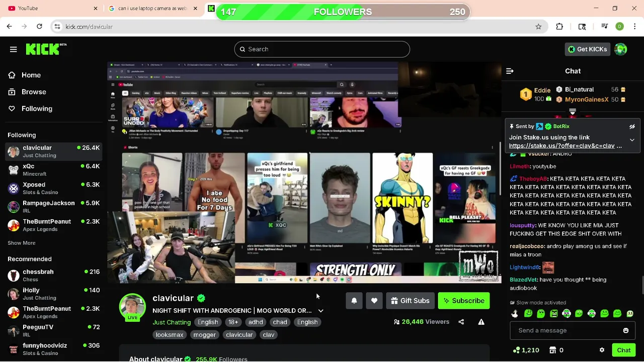
Task: Click the followers goal progress bar
Action: pos(343,12)
